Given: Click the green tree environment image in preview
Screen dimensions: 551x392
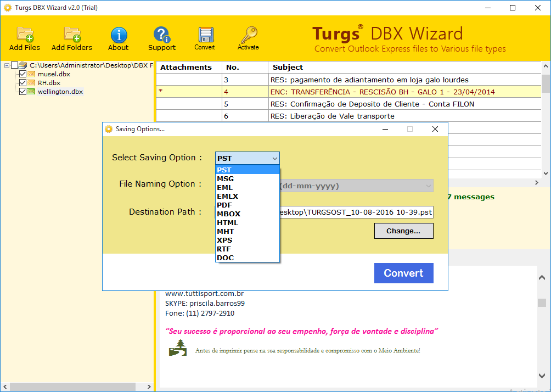Looking at the screenshot, I should click(178, 348).
